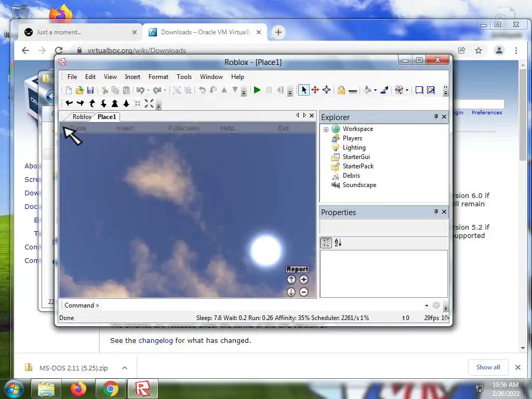This screenshot has height=399, width=532.
Task: Open the Command bar history dropdown
Action: click(427, 305)
